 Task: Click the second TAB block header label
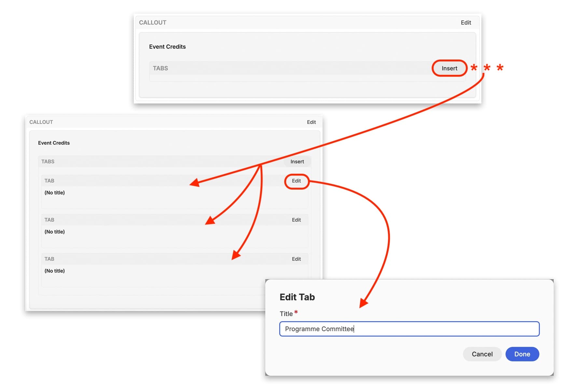pos(49,220)
